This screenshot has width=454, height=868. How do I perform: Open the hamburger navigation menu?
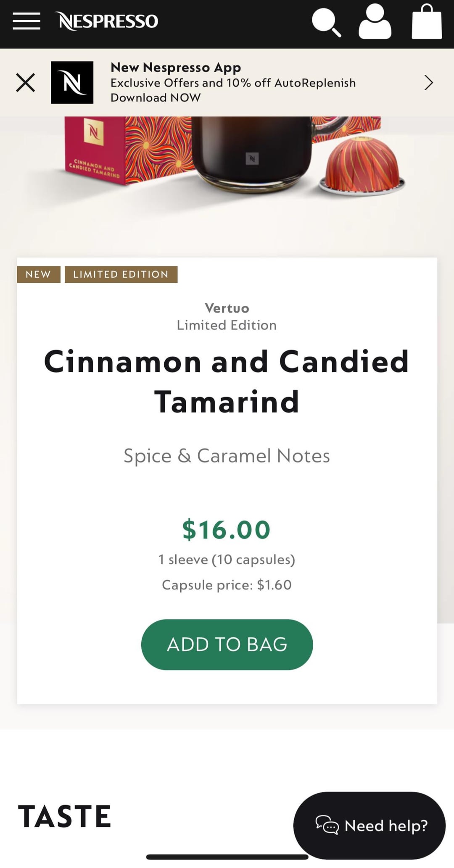(x=26, y=21)
